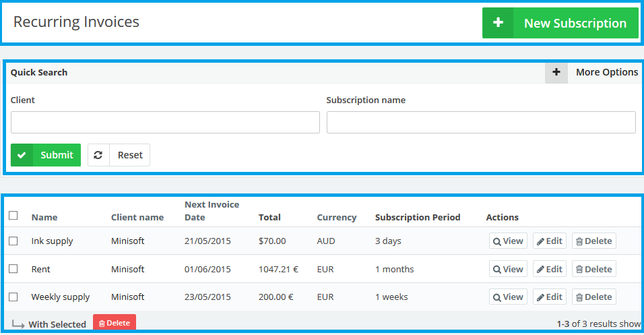Sort table by Total column header
This screenshot has height=335, width=644.
click(x=269, y=218)
